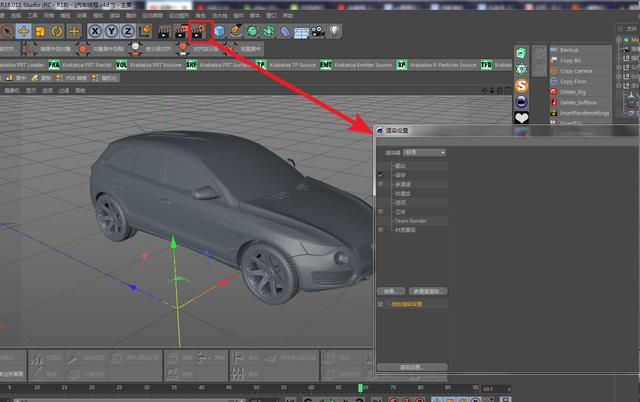Toggle the Z axis lock
This screenshot has height=402, width=640.
(x=128, y=31)
